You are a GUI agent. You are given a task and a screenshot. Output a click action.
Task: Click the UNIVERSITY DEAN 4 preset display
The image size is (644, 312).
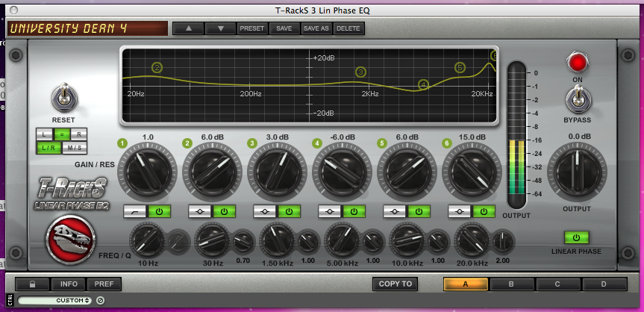point(88,28)
